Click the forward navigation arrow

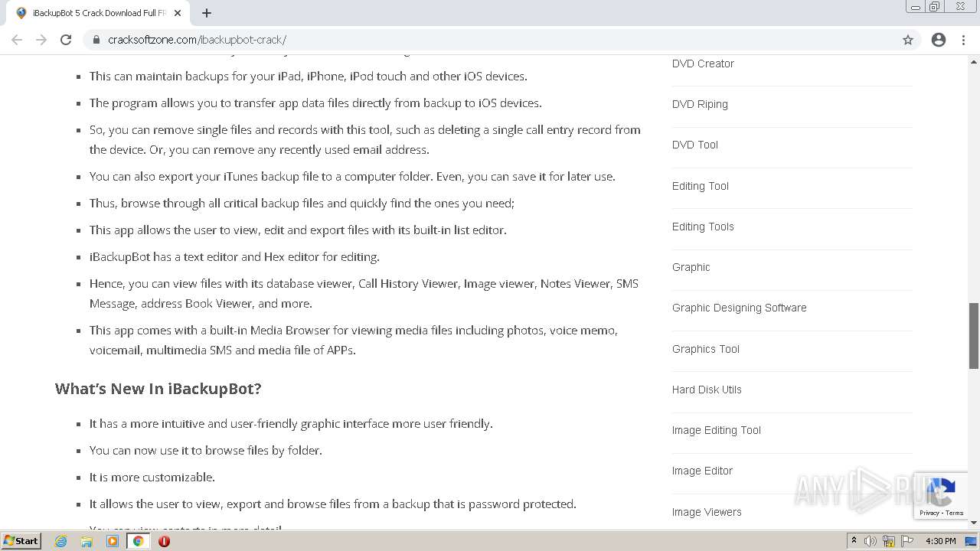[41, 40]
